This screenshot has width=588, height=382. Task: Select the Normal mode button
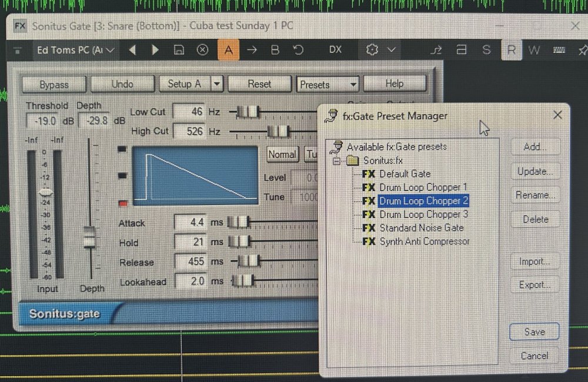click(282, 155)
